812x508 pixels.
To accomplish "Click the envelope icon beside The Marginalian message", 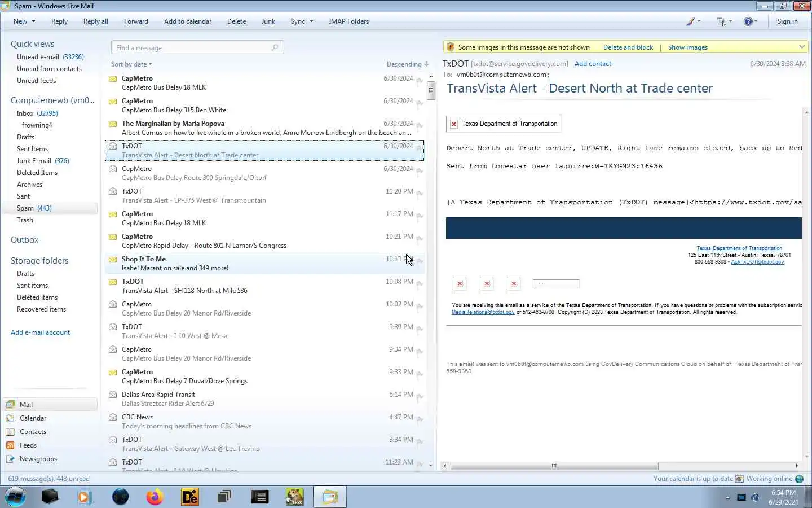I will click(x=113, y=124).
